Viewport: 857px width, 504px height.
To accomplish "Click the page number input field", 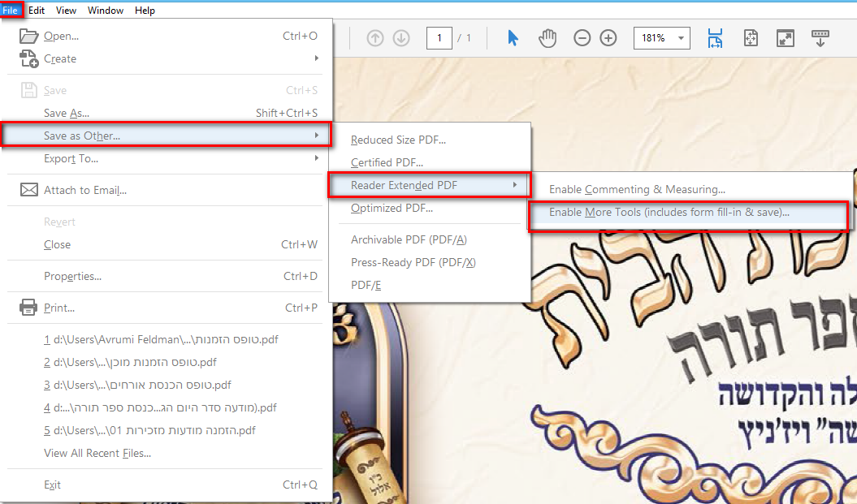I will click(439, 38).
